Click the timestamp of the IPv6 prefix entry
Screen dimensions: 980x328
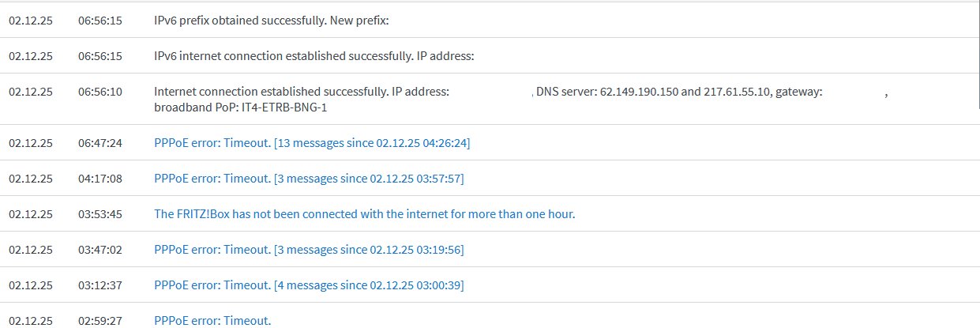click(100, 21)
